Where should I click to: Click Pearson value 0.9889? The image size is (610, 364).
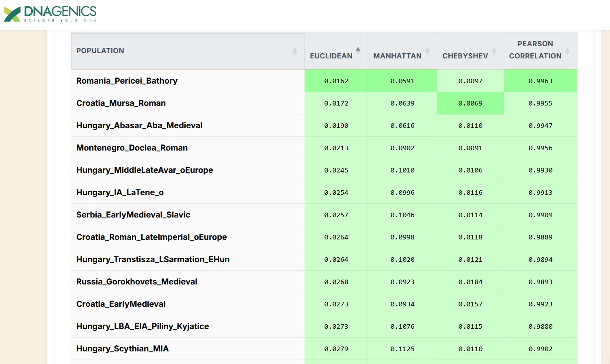[x=541, y=237]
